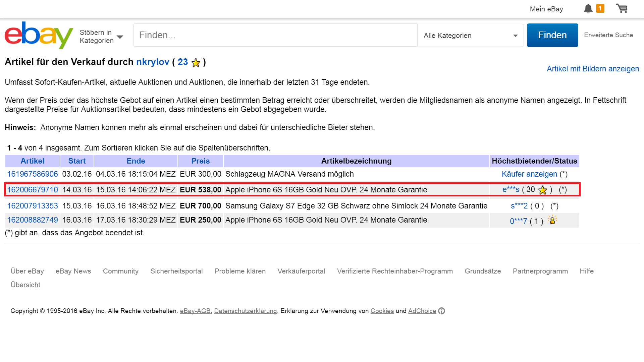Click into the Finden search field
Screen dimensions: 644x362
(275, 35)
